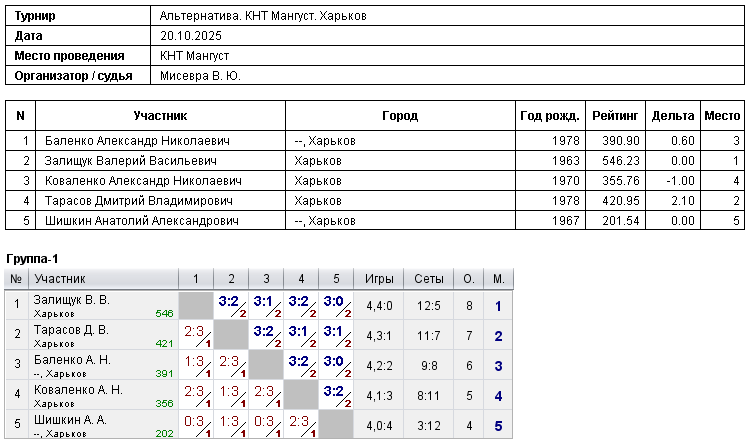This screenshot has height=444, width=750.
Task: Click Тарасов's 3:2 score against Баленко
Action: (x=263, y=332)
